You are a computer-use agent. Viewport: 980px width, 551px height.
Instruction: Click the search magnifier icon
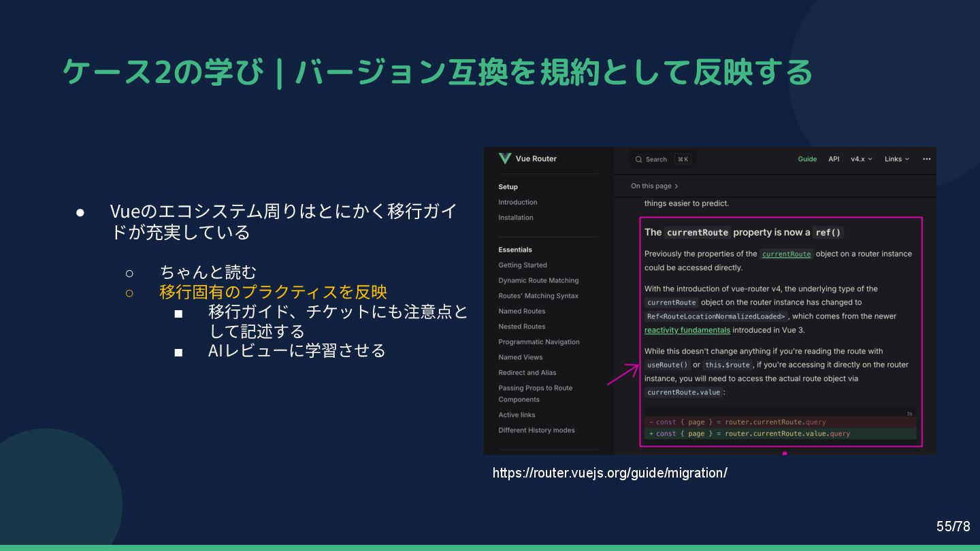tap(638, 160)
